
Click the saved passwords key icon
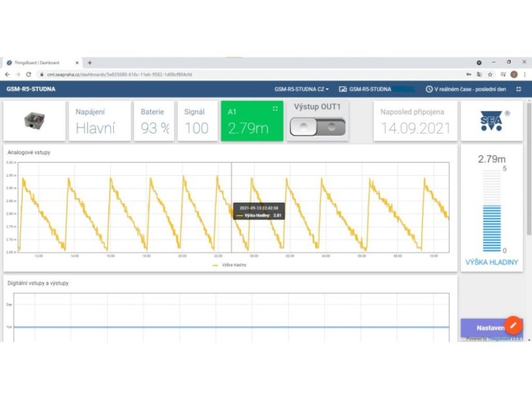pyautogui.click(x=468, y=75)
